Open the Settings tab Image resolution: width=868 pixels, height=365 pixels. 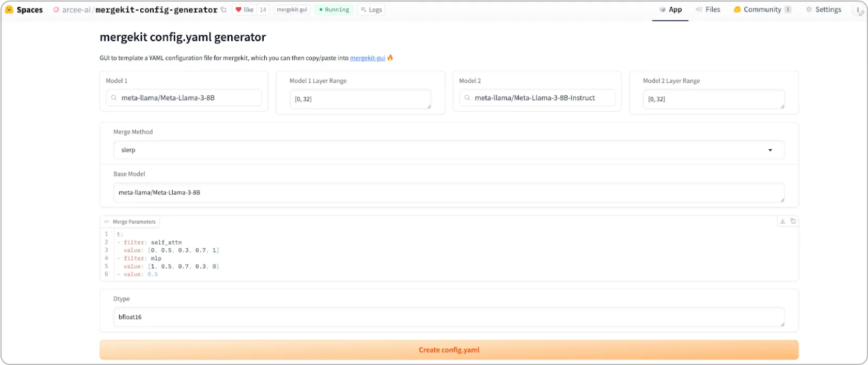tap(824, 9)
